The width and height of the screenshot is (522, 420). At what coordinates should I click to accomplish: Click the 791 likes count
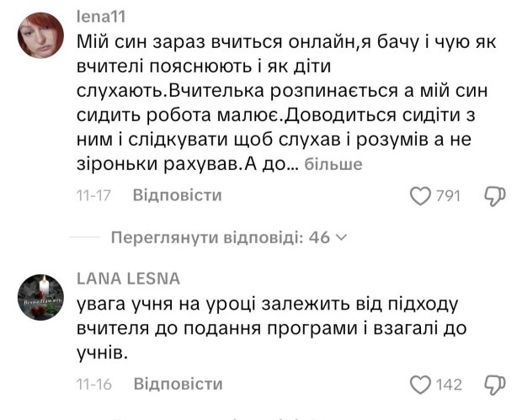tap(447, 196)
